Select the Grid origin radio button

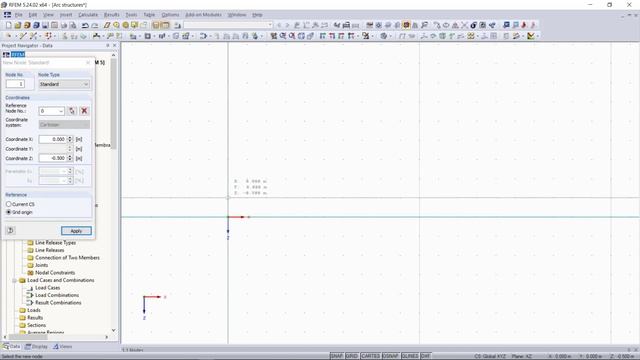[x=9, y=212]
